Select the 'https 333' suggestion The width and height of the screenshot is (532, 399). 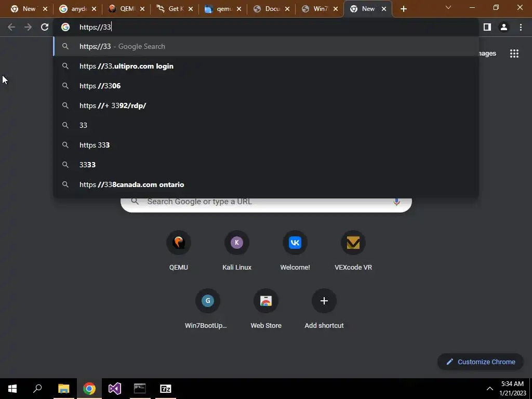coord(266,145)
